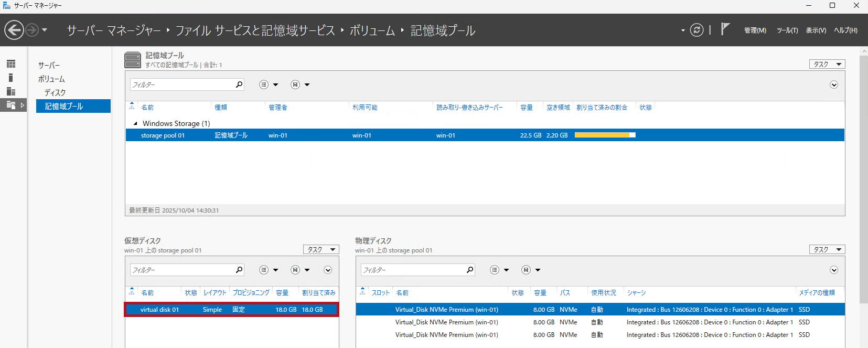Image resolution: width=868 pixels, height=348 pixels.
Task: Open Dashboard icon in left sidebar
Action: [11, 64]
